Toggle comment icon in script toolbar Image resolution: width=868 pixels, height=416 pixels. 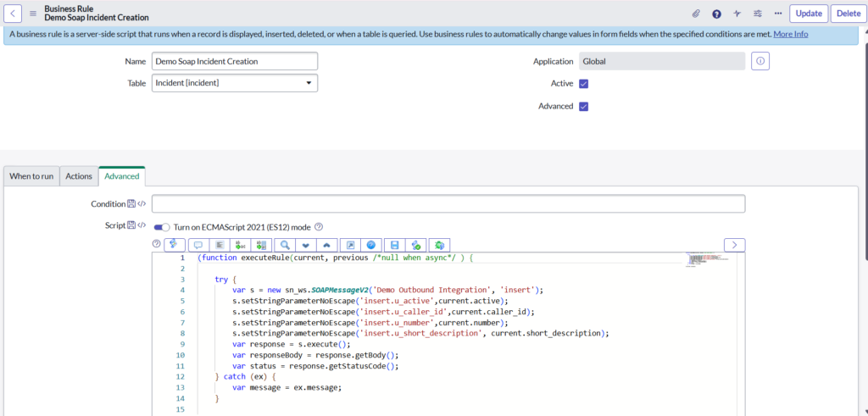click(x=197, y=245)
